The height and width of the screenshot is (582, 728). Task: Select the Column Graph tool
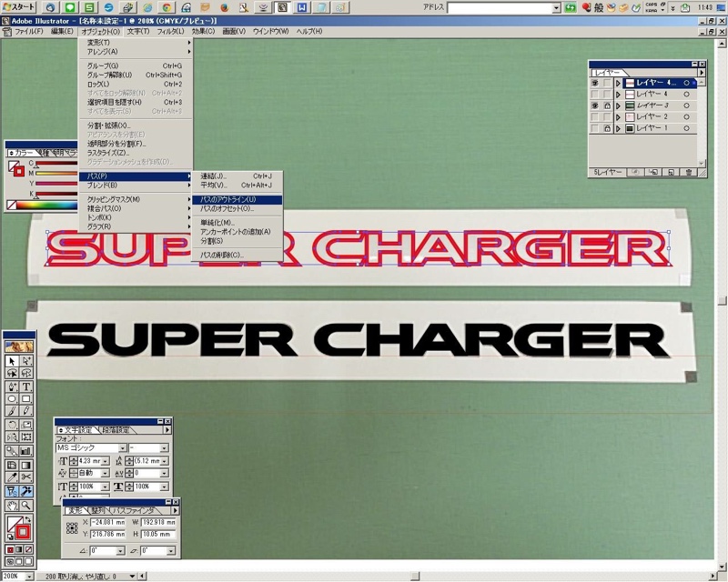[x=26, y=451]
